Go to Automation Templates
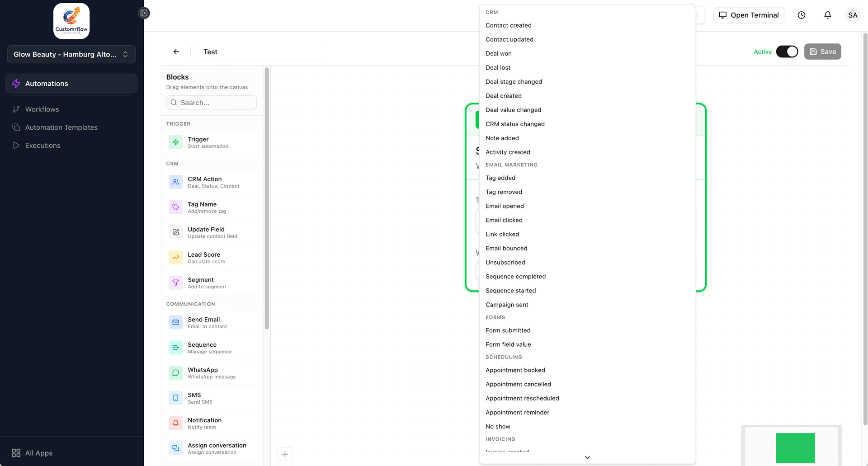 (x=61, y=127)
